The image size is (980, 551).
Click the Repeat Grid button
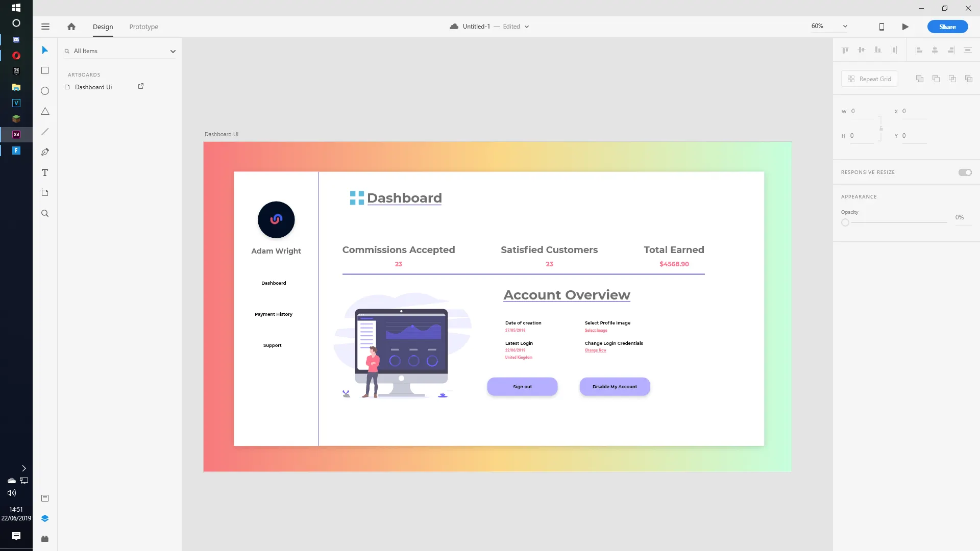coord(869,79)
